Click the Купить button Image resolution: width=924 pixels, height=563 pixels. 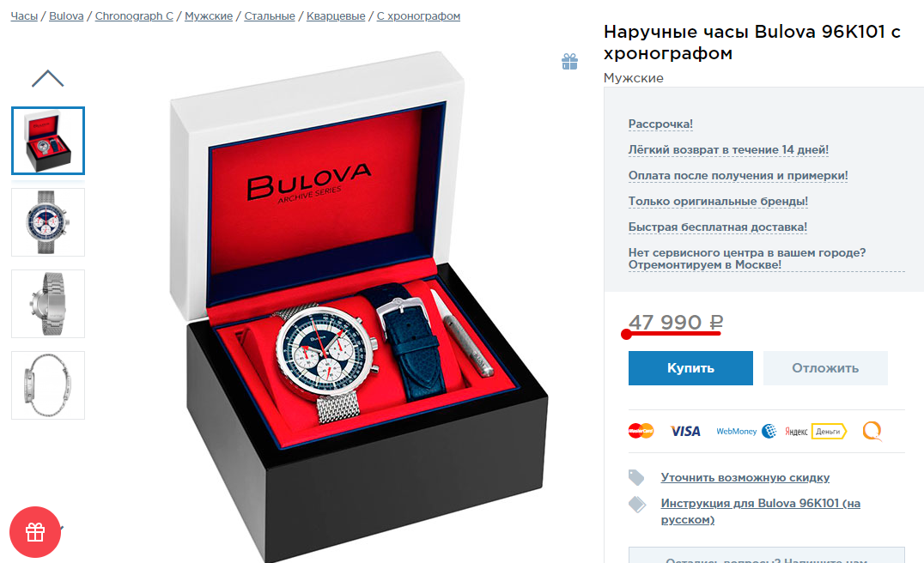[690, 368]
